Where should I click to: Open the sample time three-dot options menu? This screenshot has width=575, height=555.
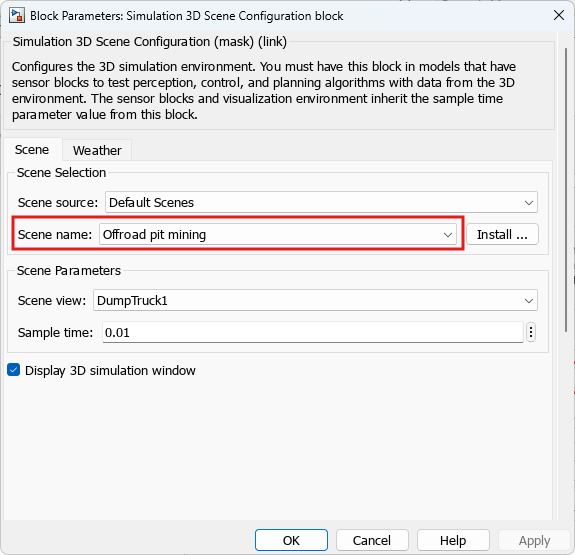point(531,332)
